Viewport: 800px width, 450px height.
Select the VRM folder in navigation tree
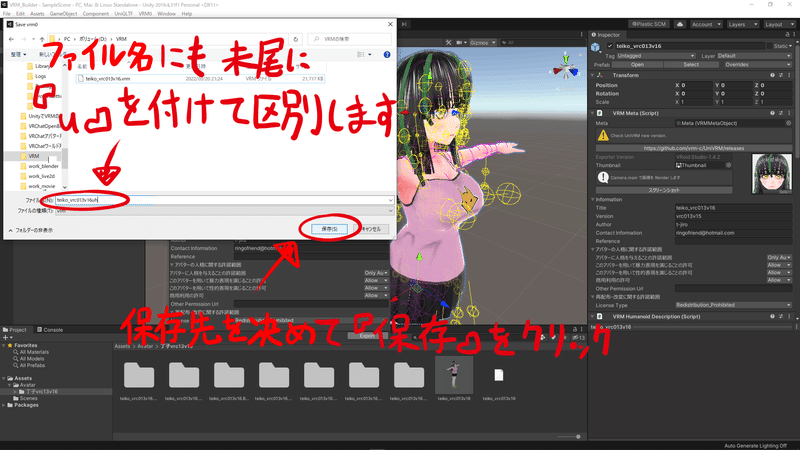click(34, 156)
